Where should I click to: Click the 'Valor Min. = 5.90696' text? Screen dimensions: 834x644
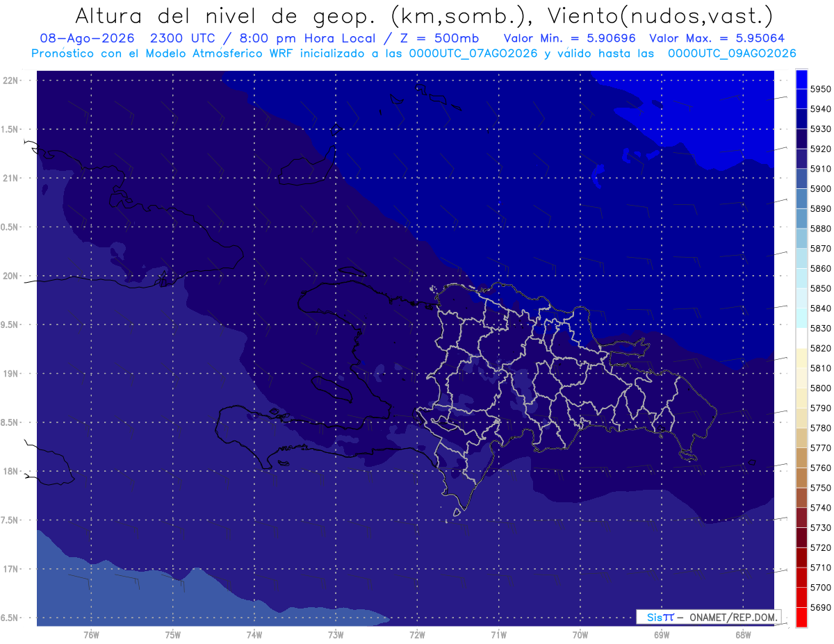[x=571, y=38]
